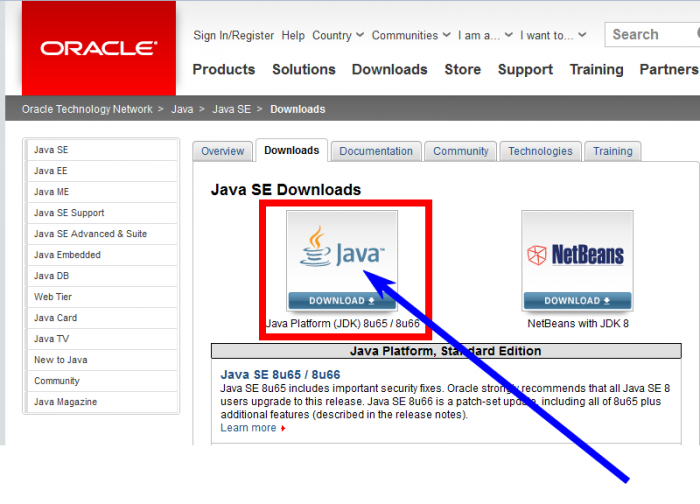
Task: Click the Java Platform JDK Download button
Action: 342,300
